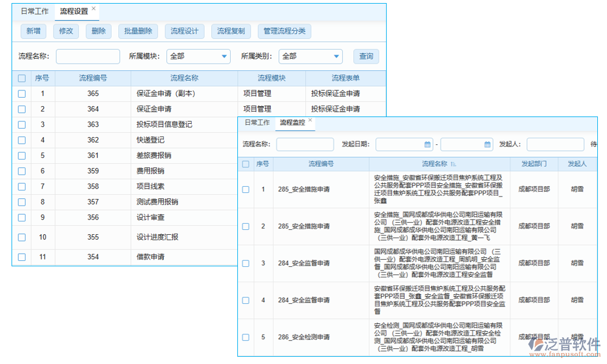Check the row for 保证金申请 (副本)

(x=21, y=93)
